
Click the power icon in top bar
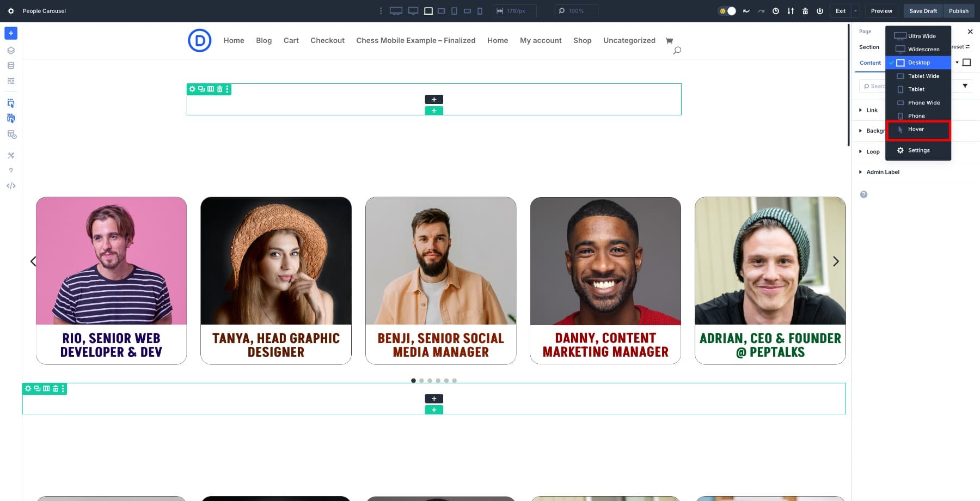tap(820, 11)
